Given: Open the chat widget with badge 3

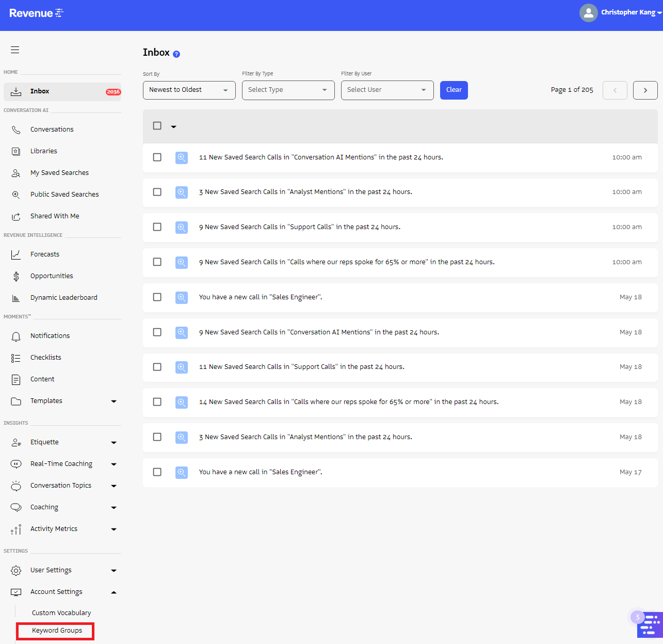Looking at the screenshot, I should tap(649, 624).
